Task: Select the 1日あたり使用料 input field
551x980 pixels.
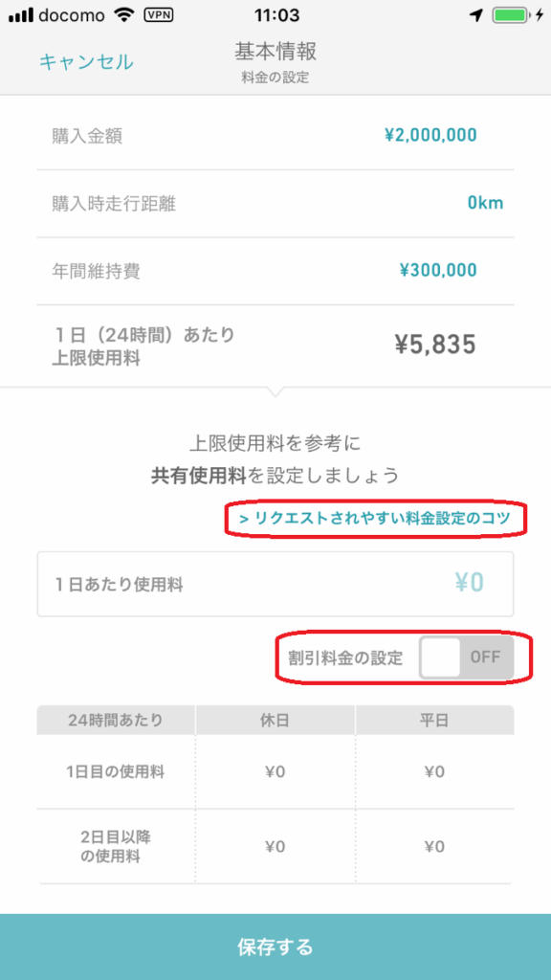Action: point(275,585)
